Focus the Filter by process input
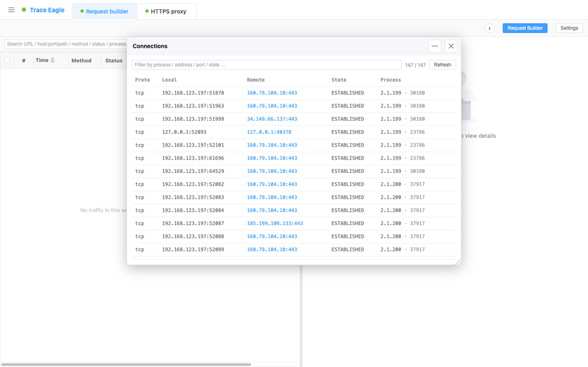Viewport: 588px width, 367px height. [x=267, y=65]
